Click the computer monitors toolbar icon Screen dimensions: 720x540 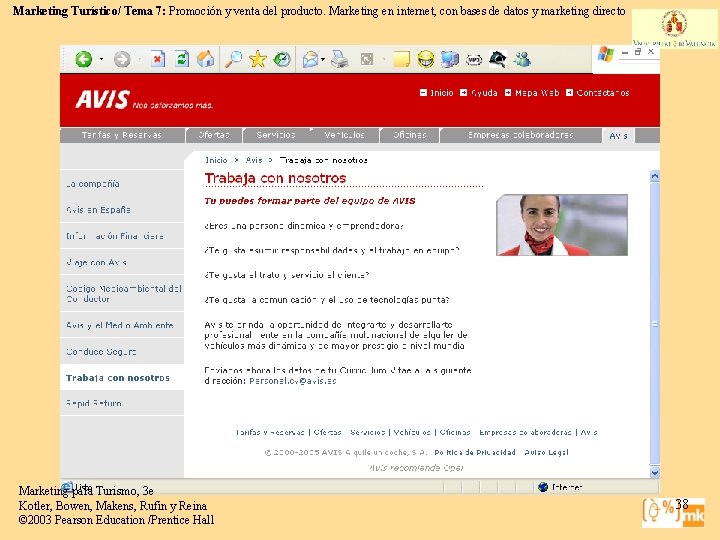point(450,59)
